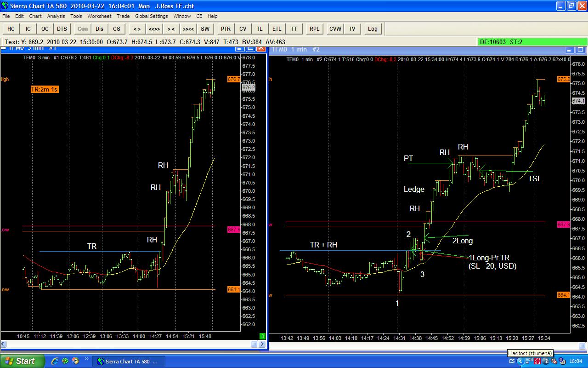Click the 667.9 magenta price label on 3 min chart
The width and height of the screenshot is (588, 368).
click(234, 229)
